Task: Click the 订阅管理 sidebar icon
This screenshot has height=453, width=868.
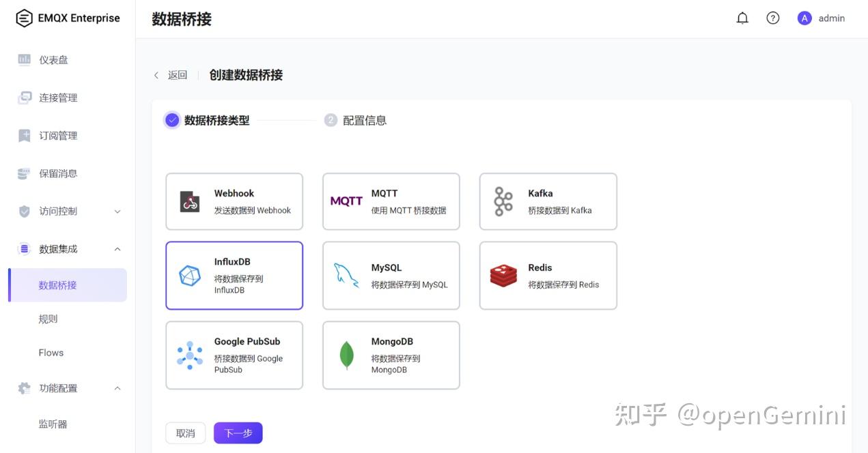Action: point(24,135)
